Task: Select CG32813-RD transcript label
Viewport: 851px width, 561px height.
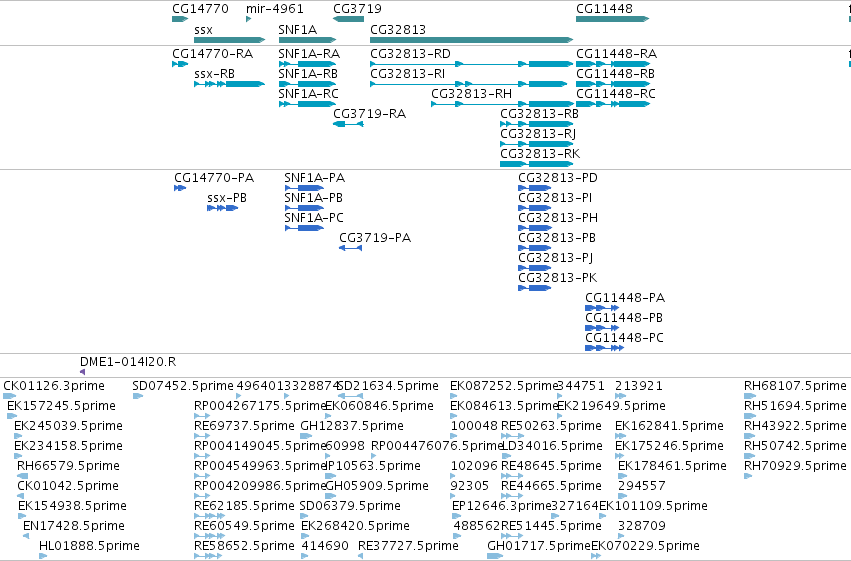Action: point(410,54)
